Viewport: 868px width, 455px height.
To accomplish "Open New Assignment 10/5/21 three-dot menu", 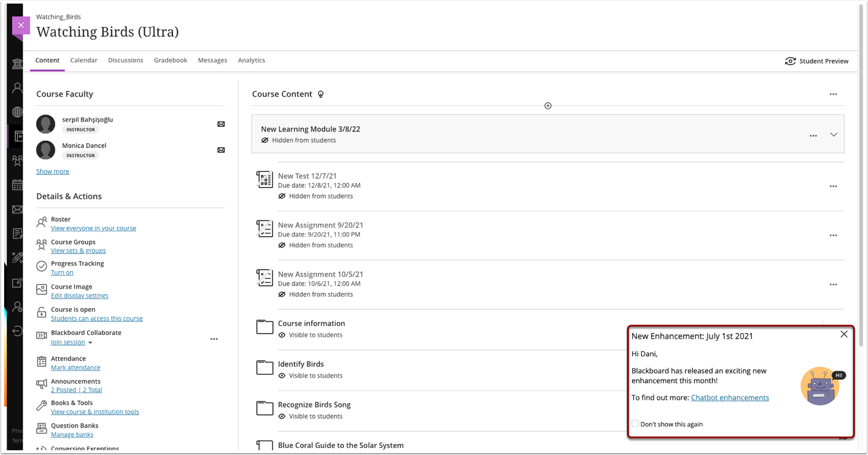I will point(833,284).
